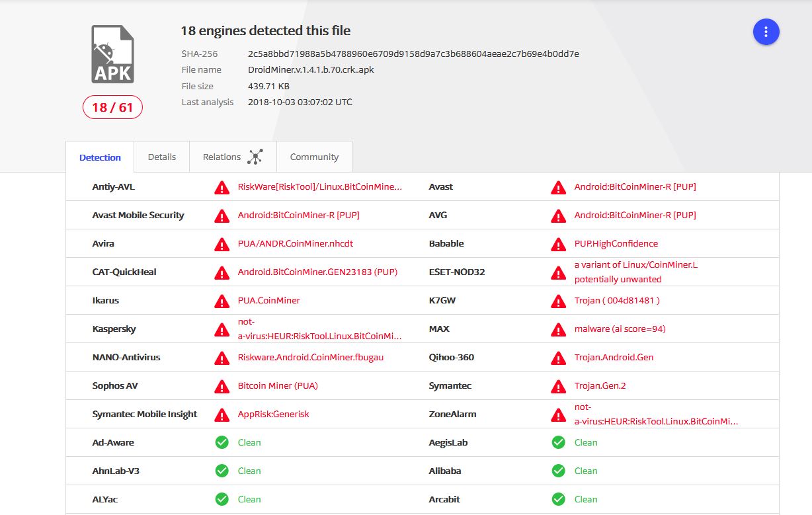The image size is (812, 515).
Task: Click the green clean checkmark for AhnLab-V3
Action: (222, 471)
